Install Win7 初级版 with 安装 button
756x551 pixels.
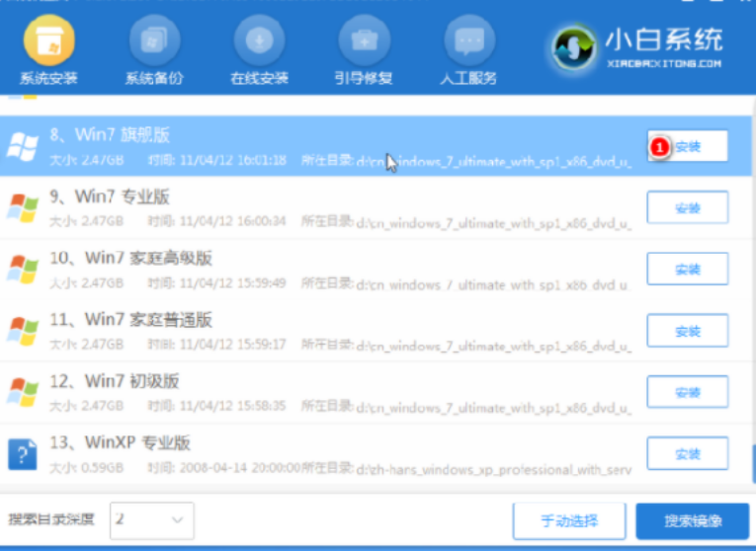click(x=688, y=392)
